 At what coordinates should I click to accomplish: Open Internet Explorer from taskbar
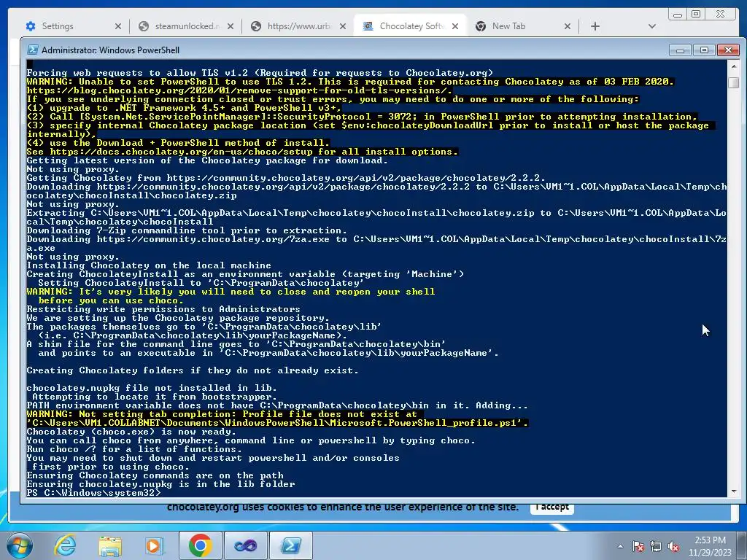pos(65,545)
